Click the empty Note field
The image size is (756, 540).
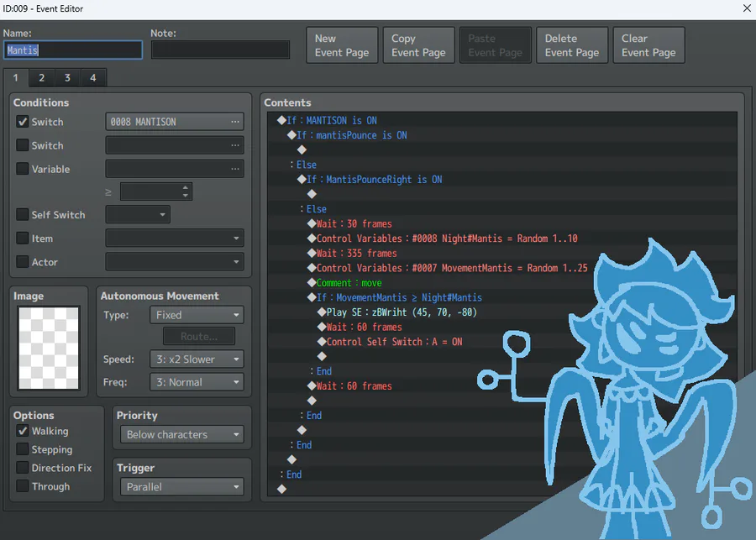pos(220,50)
